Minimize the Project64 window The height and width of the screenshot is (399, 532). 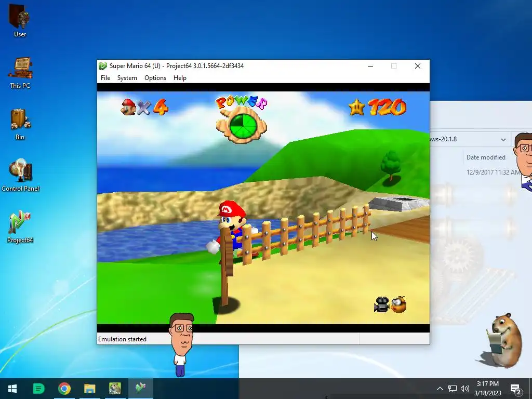pos(370,66)
